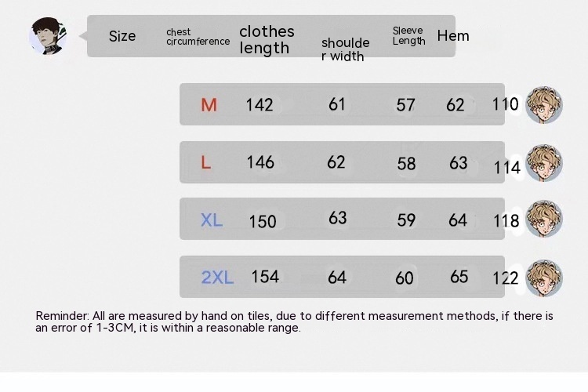This screenshot has height=392, width=588.
Task: Click the blonde avatar in the M row
Action: pos(544,105)
